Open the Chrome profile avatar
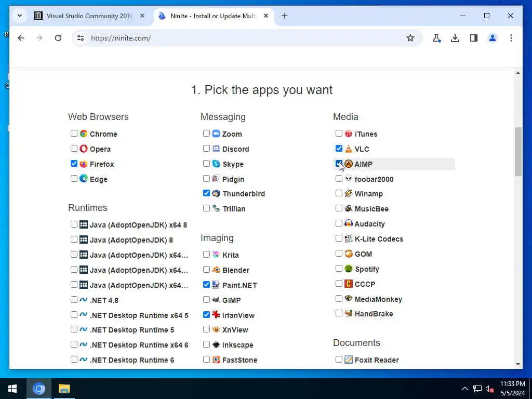532x399 pixels. tap(493, 38)
